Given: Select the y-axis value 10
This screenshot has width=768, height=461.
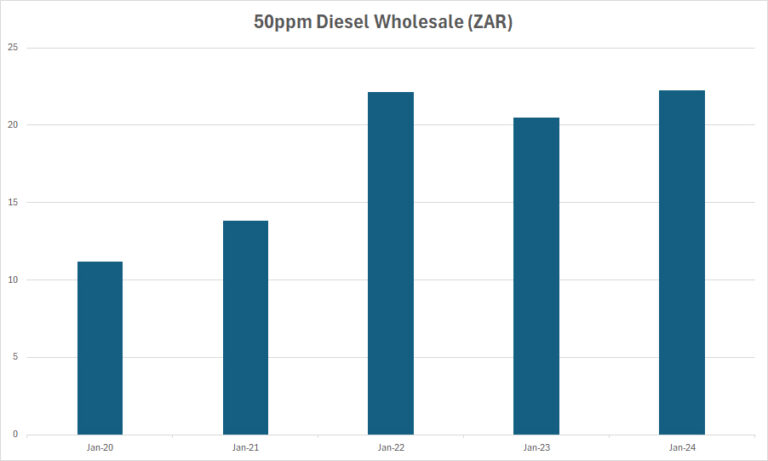Looking at the screenshot, I should tap(13, 280).
